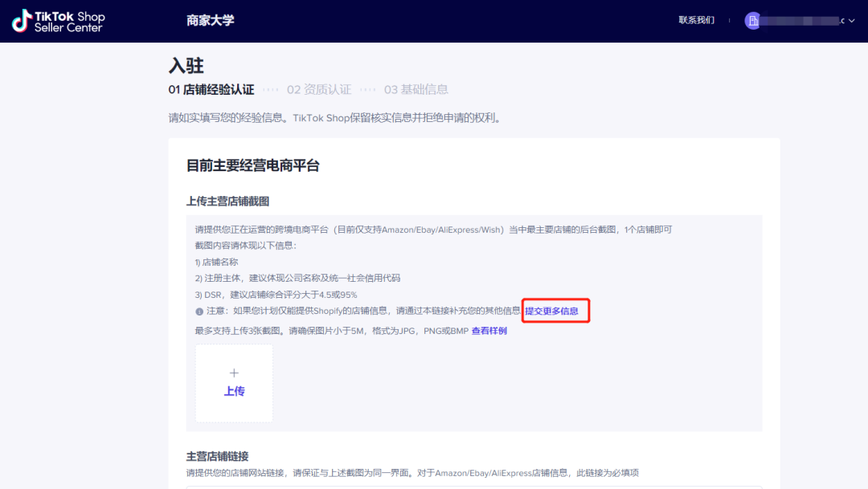Screen dimensions: 868x489
Task: Open the 商家大学 menu item
Action: pyautogui.click(x=211, y=20)
